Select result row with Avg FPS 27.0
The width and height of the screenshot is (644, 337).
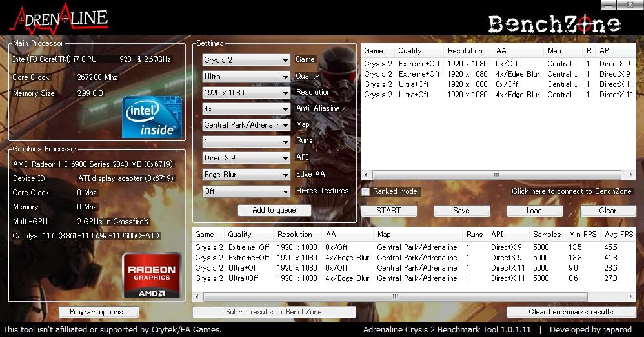coord(414,278)
